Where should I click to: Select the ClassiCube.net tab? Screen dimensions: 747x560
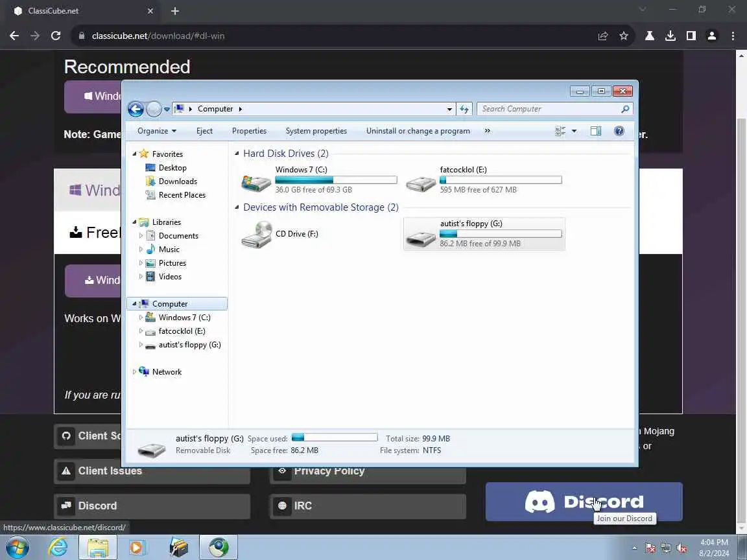pyautogui.click(x=84, y=11)
